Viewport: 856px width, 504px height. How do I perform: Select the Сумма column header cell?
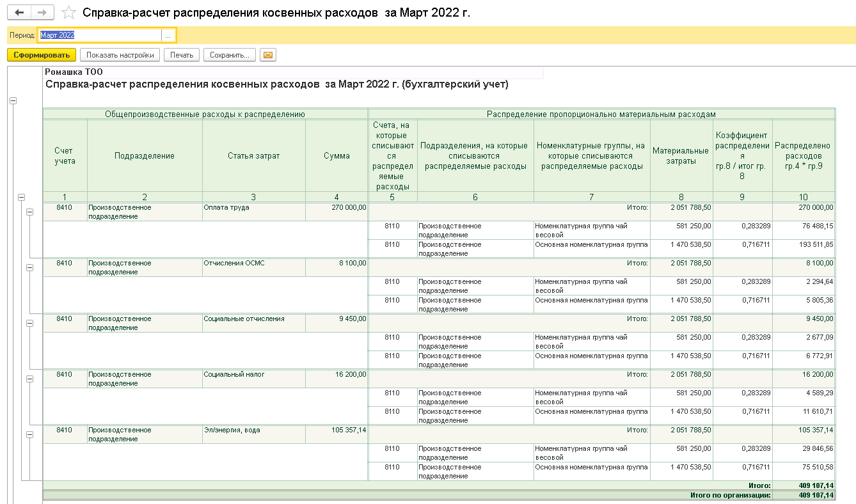pos(337,156)
